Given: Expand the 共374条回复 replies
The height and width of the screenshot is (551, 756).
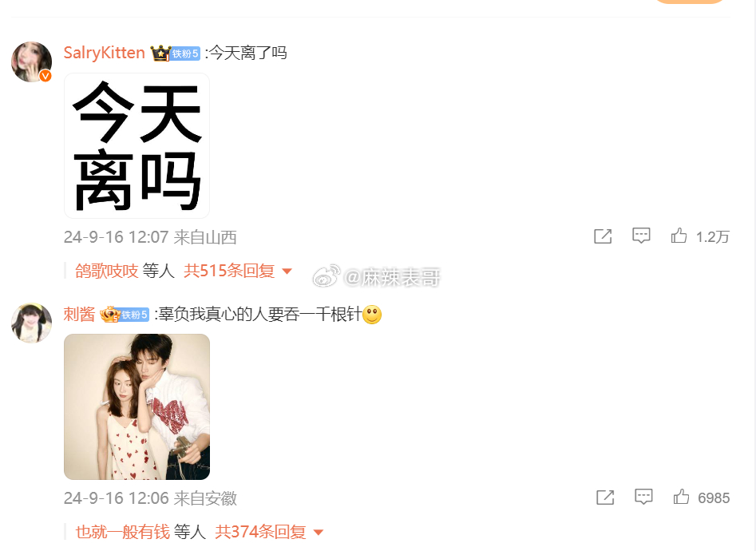Looking at the screenshot, I should pos(261,532).
